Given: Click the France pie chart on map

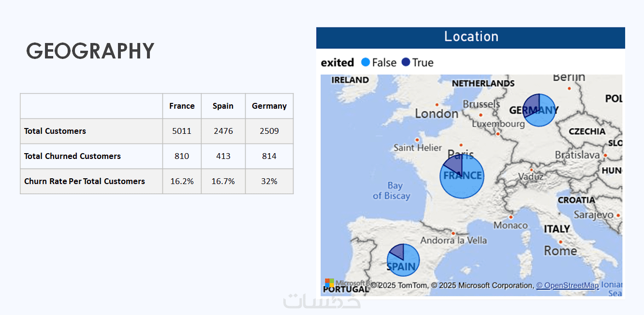Looking at the screenshot, I should pos(462,176).
